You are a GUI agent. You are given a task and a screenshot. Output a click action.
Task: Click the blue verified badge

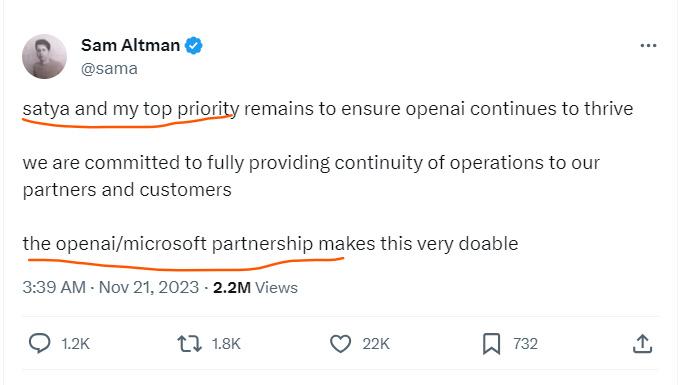[193, 45]
